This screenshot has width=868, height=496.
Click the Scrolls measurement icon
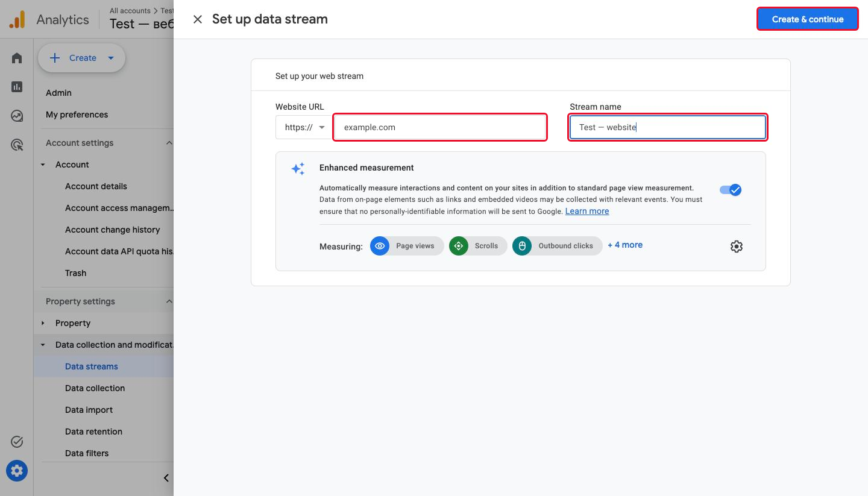click(459, 246)
